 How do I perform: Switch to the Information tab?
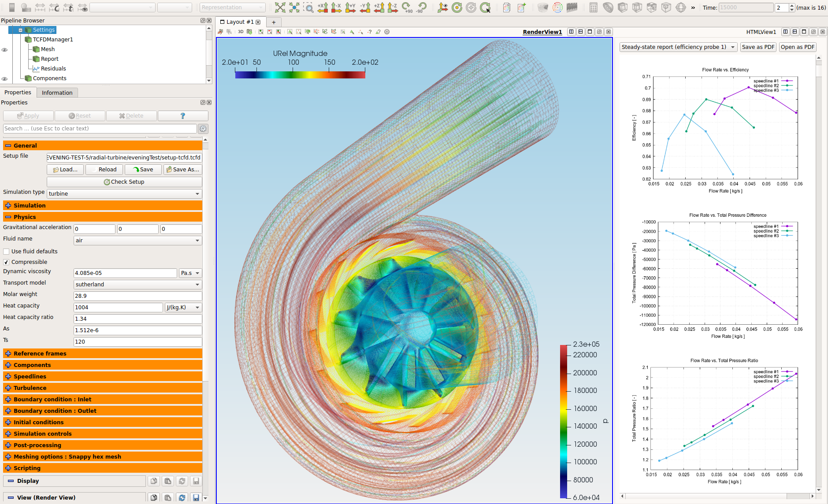pyautogui.click(x=57, y=93)
